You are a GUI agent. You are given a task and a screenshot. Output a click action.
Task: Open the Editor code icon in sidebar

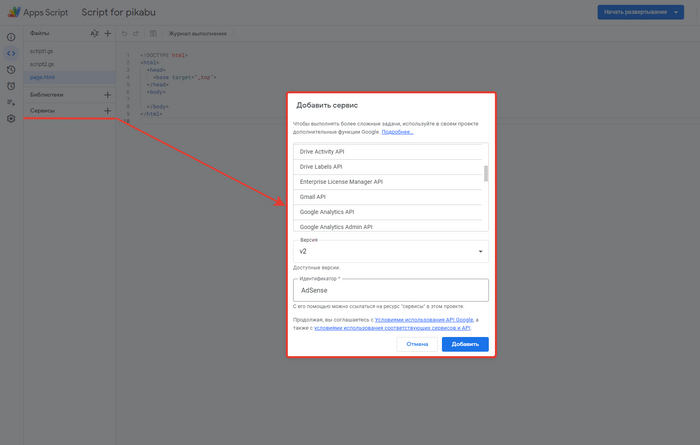[11, 53]
